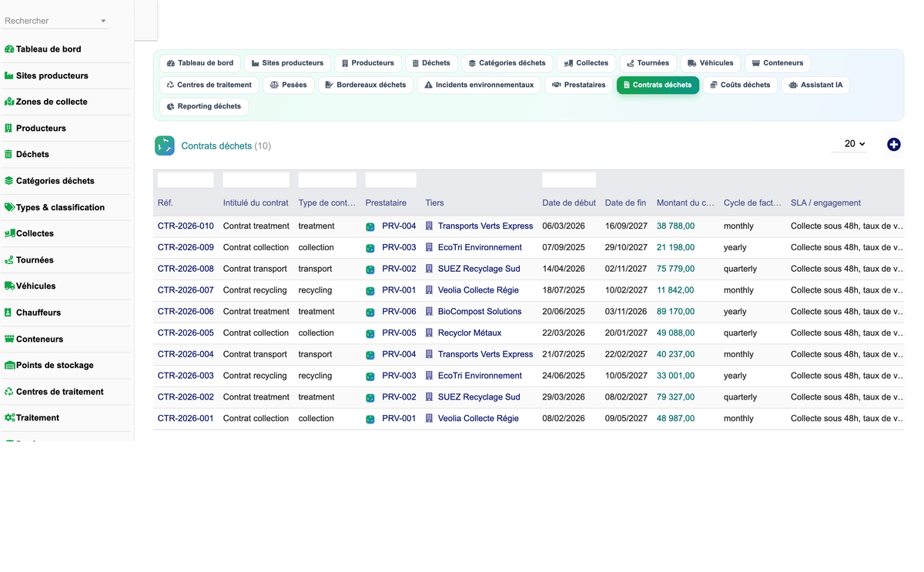This screenshot has width=924, height=572.
Task: Click the blue plus icon to add contract
Action: tap(893, 144)
